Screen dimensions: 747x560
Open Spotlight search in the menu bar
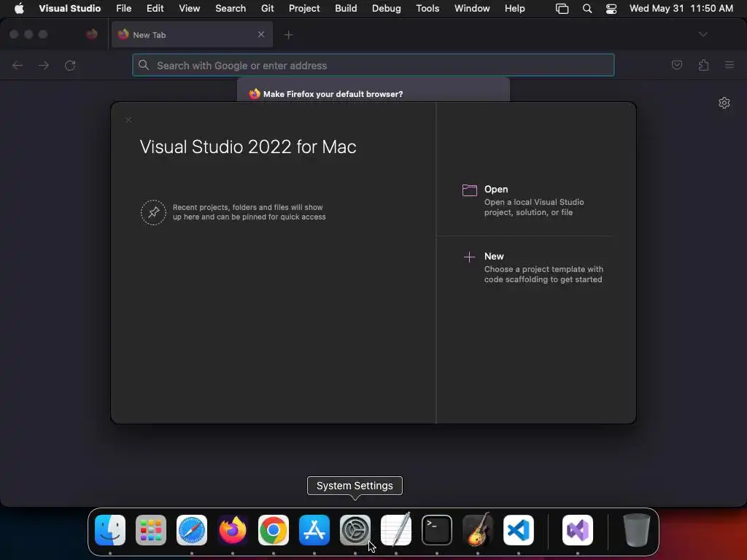587,9
